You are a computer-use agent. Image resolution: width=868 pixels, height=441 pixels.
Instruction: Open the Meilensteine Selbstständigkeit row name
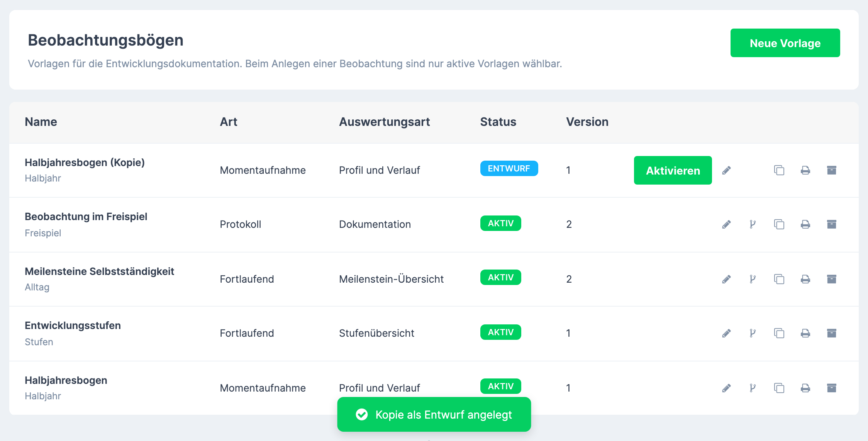(x=99, y=271)
